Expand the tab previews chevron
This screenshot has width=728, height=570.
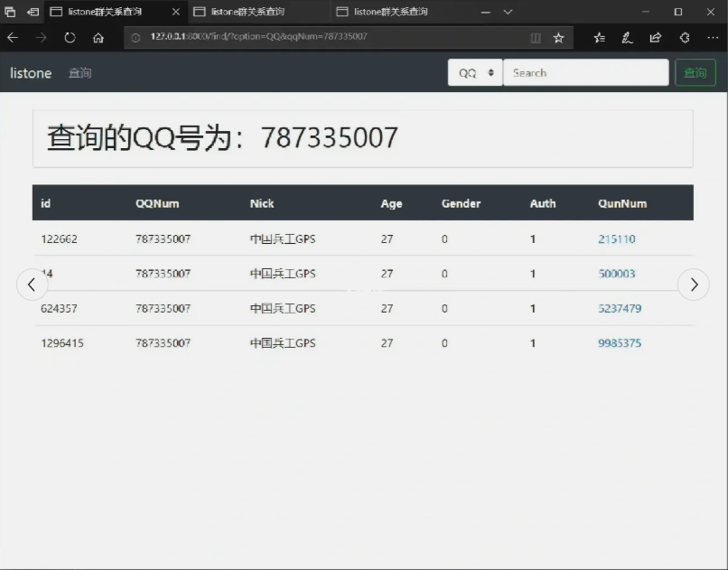(x=508, y=12)
